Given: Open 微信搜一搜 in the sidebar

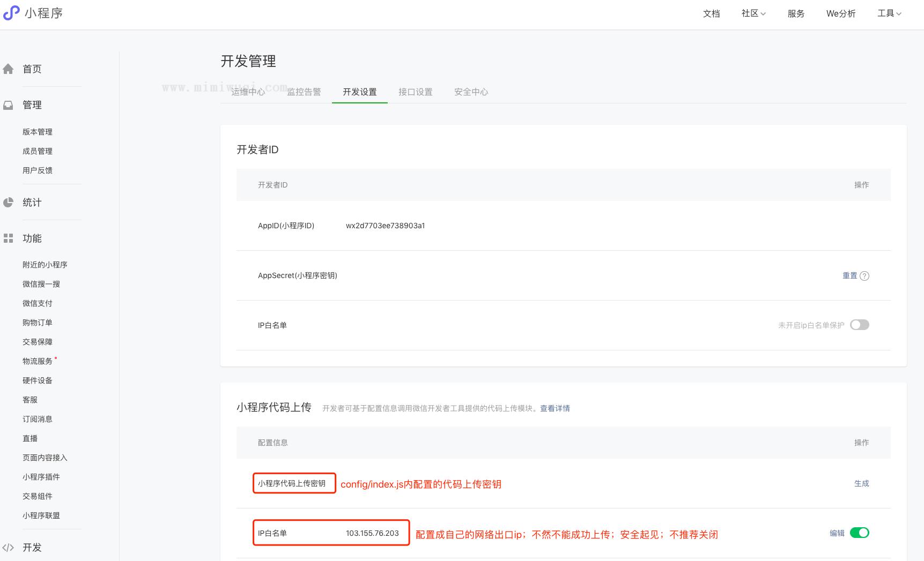Looking at the screenshot, I should pos(41,284).
